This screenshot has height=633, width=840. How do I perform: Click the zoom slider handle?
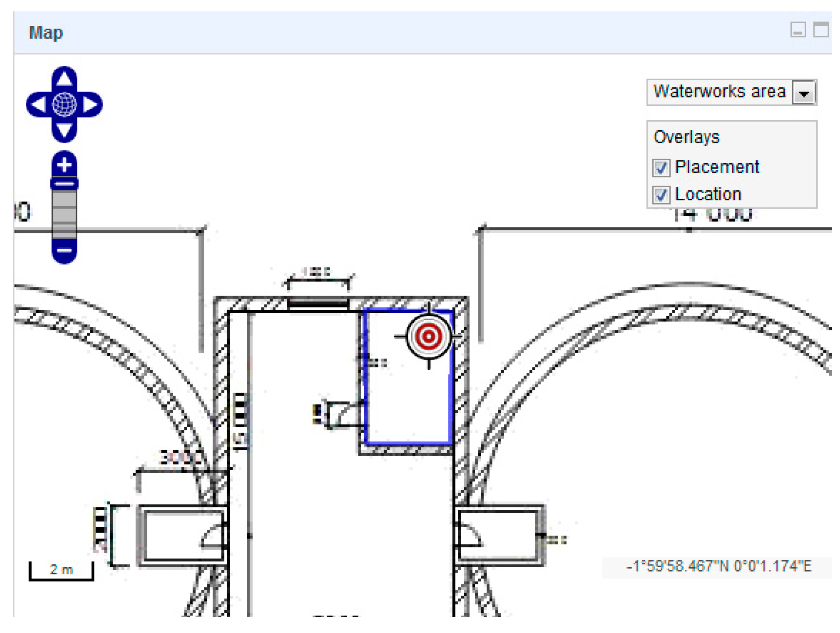pyautogui.click(x=64, y=183)
